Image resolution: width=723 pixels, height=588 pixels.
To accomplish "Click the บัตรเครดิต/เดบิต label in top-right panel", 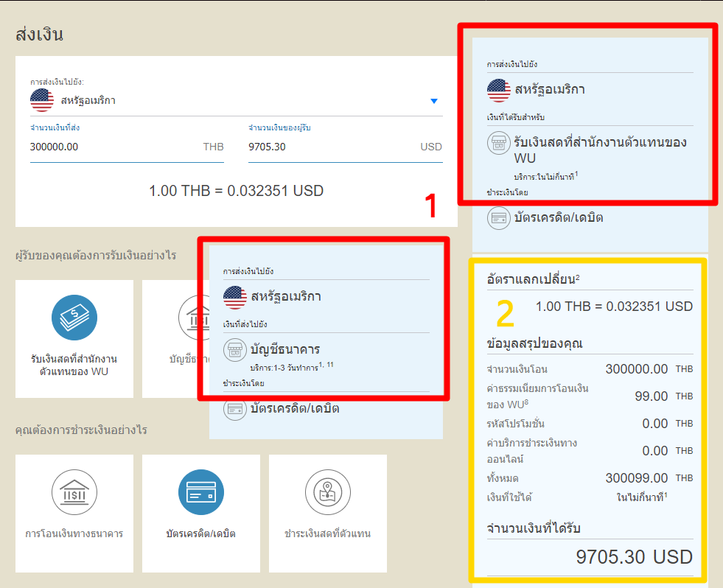I will pos(559,217).
